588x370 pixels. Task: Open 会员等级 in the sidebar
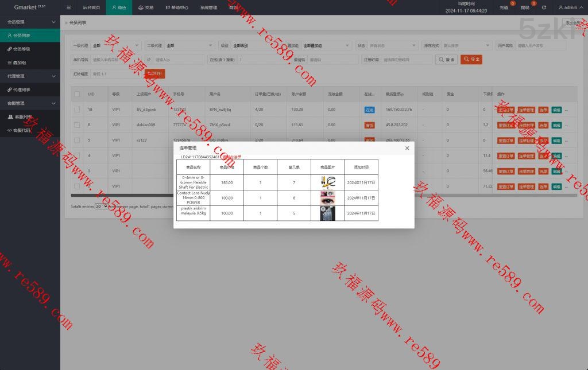pyautogui.click(x=22, y=49)
